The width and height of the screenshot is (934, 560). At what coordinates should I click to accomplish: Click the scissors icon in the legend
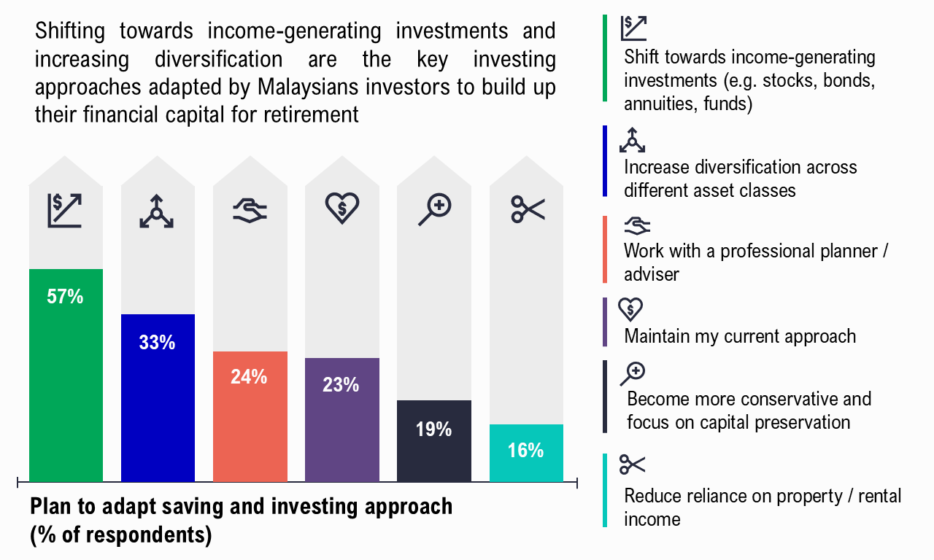(x=632, y=464)
